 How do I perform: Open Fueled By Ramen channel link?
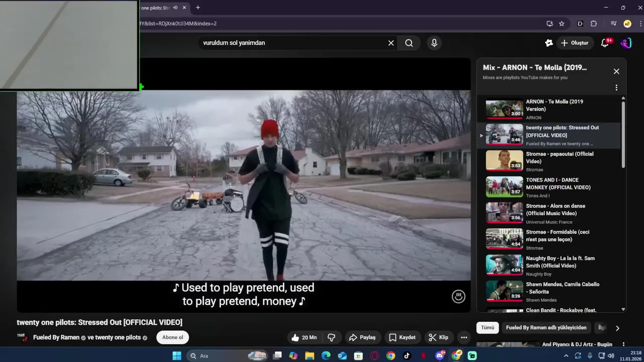pyautogui.click(x=56, y=337)
